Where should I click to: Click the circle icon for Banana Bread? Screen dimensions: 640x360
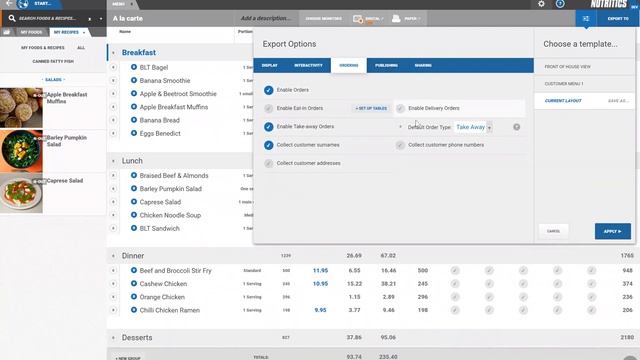click(133, 120)
